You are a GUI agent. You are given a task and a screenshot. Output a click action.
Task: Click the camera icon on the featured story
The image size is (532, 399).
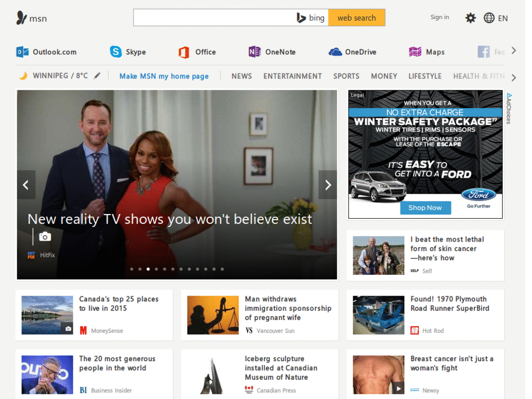(x=45, y=236)
